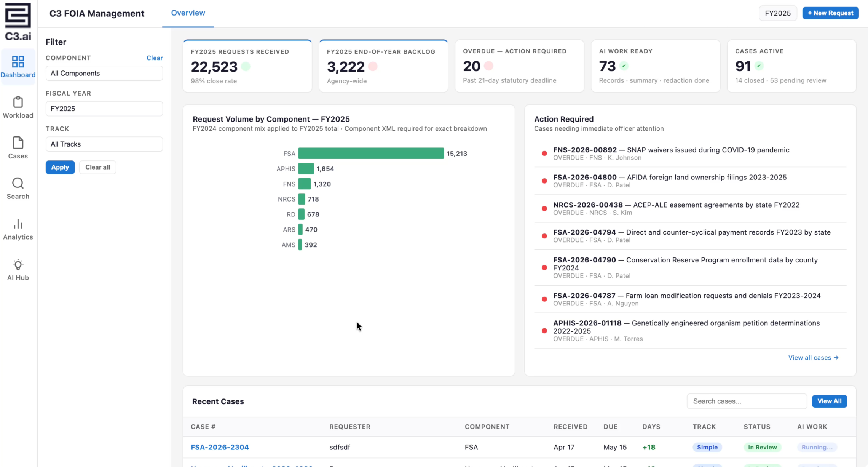Open Search via the magnifier icon
The width and height of the screenshot is (868, 467).
coord(18,183)
